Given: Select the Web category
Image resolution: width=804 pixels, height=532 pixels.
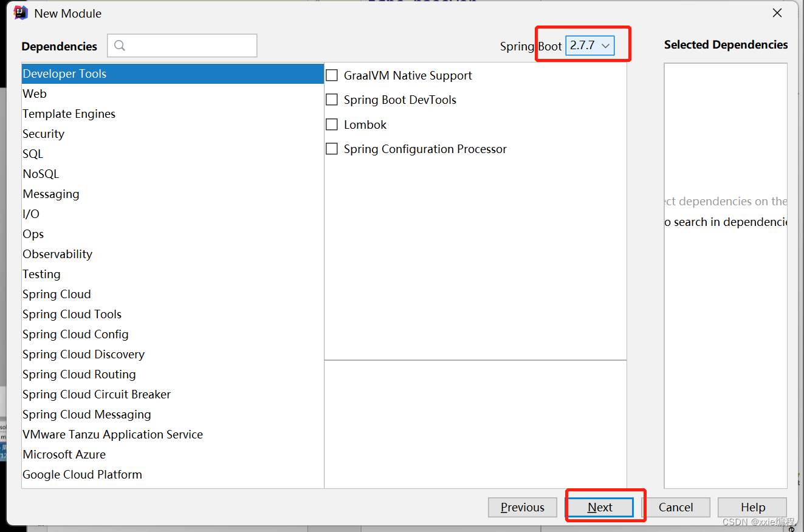Looking at the screenshot, I should [x=173, y=94].
